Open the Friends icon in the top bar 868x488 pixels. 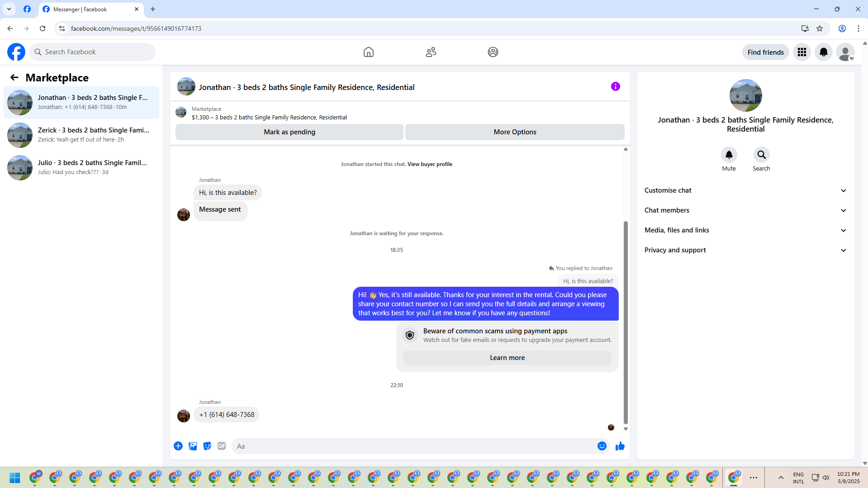click(x=431, y=52)
